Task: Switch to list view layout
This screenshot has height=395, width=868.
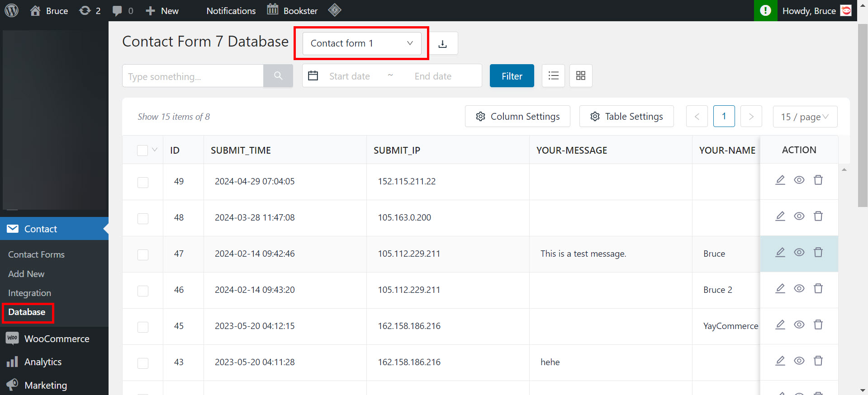Action: [553, 76]
